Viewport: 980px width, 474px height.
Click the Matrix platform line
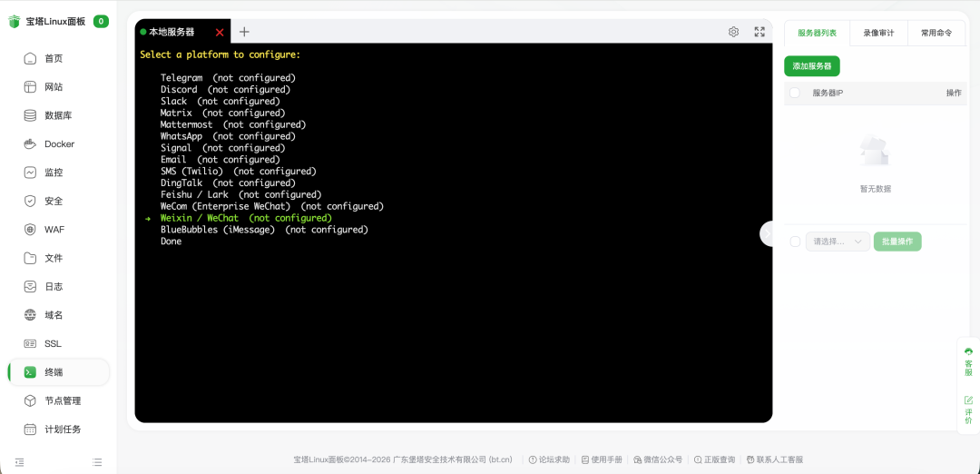click(x=223, y=114)
